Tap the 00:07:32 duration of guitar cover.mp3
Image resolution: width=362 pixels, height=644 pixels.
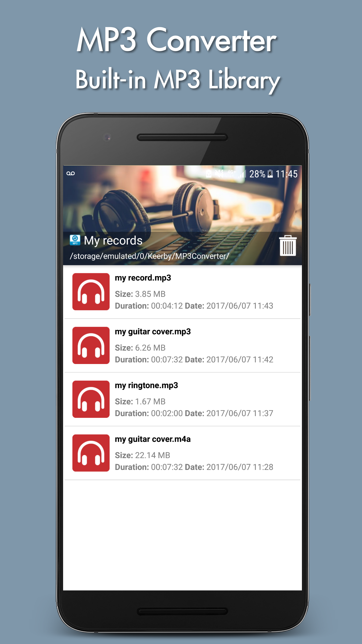[167, 359]
